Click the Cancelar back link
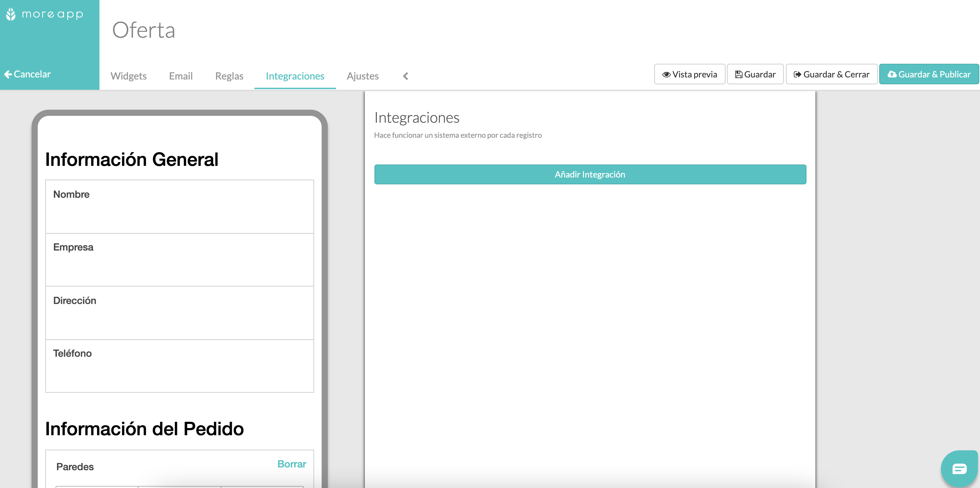The image size is (980, 488). click(27, 74)
